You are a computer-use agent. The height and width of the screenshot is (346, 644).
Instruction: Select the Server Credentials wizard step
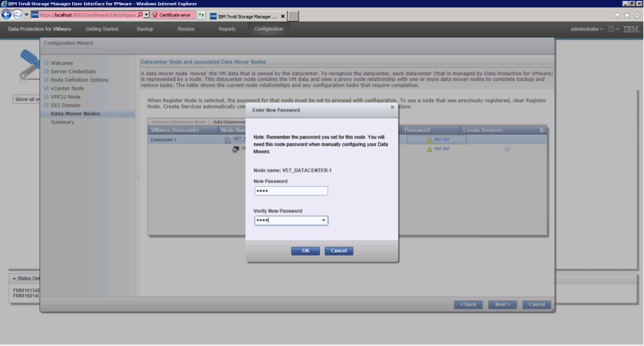73,71
